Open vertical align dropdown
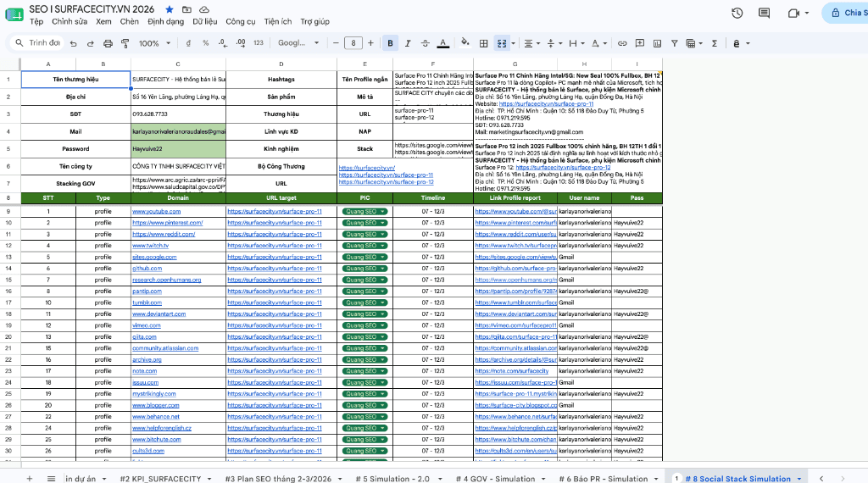This screenshot has height=483, width=868. pyautogui.click(x=554, y=43)
